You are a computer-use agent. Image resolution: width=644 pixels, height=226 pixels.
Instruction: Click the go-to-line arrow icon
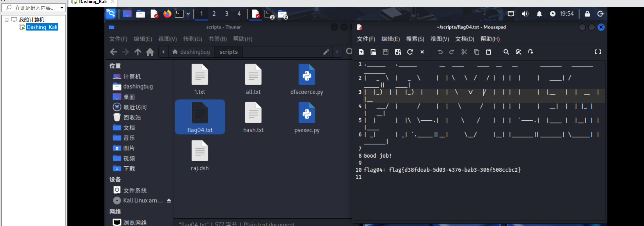point(531,52)
